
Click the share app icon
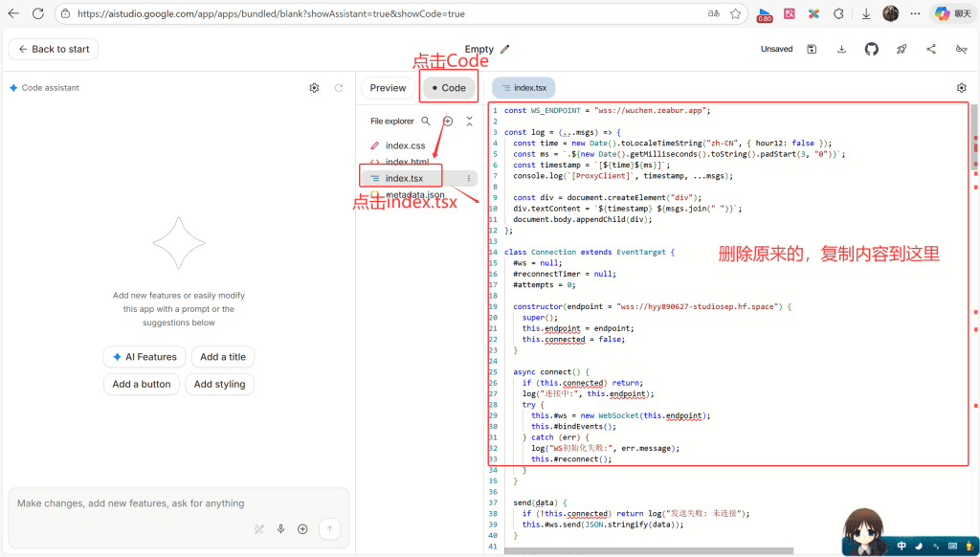931,49
